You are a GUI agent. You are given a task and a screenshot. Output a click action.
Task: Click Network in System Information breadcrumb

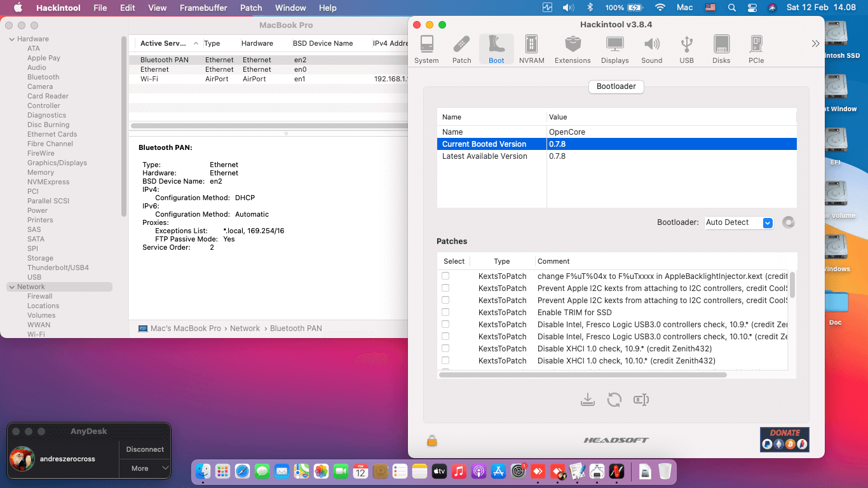coord(245,329)
